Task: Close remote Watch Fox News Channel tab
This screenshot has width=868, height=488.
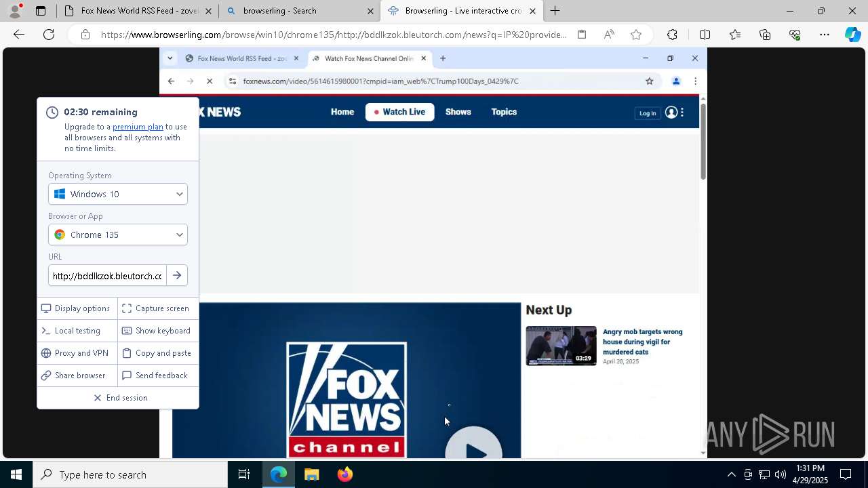Action: pos(424,58)
